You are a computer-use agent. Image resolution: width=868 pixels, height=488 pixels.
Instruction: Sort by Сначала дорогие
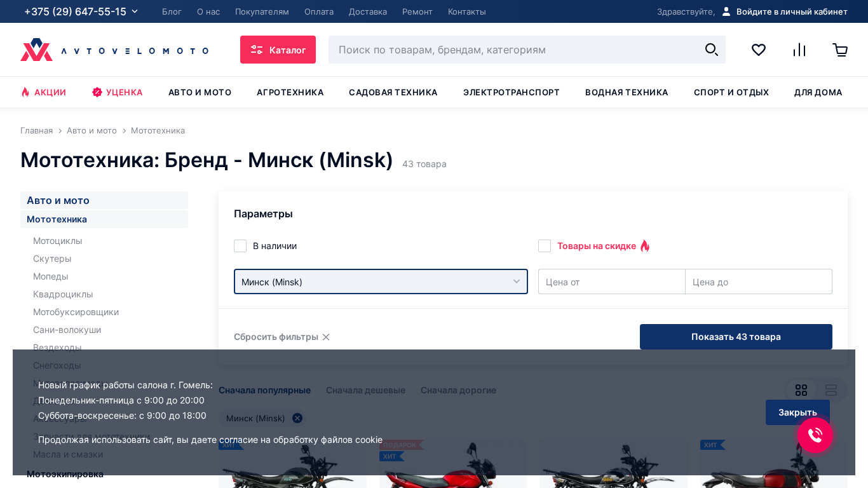[458, 390]
